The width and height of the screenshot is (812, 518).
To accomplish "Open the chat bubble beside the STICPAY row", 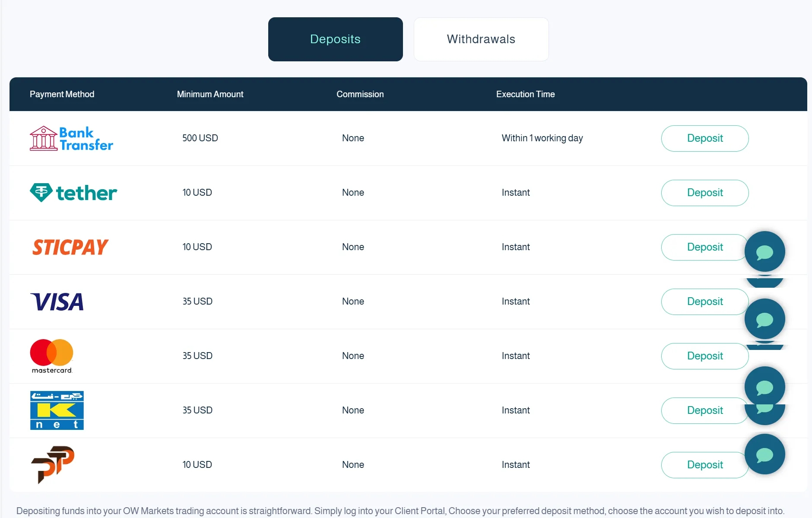I will pyautogui.click(x=764, y=252).
